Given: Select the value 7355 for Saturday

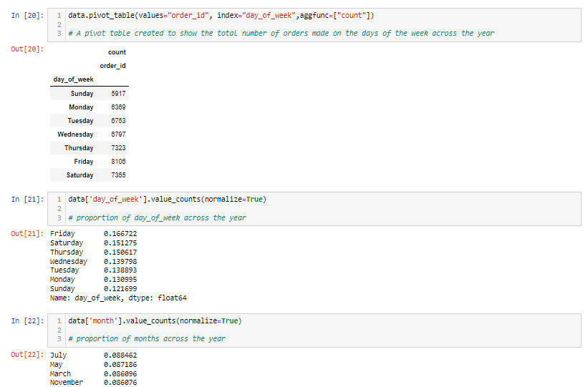Looking at the screenshot, I should tap(118, 175).
